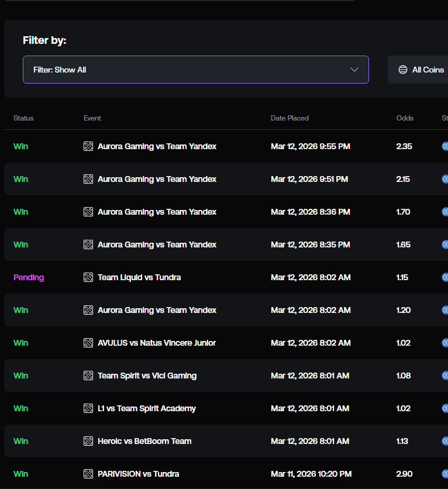
Task: Click odds 1.02 in the L1 vs Team Spirit Academy row
Action: tap(403, 408)
